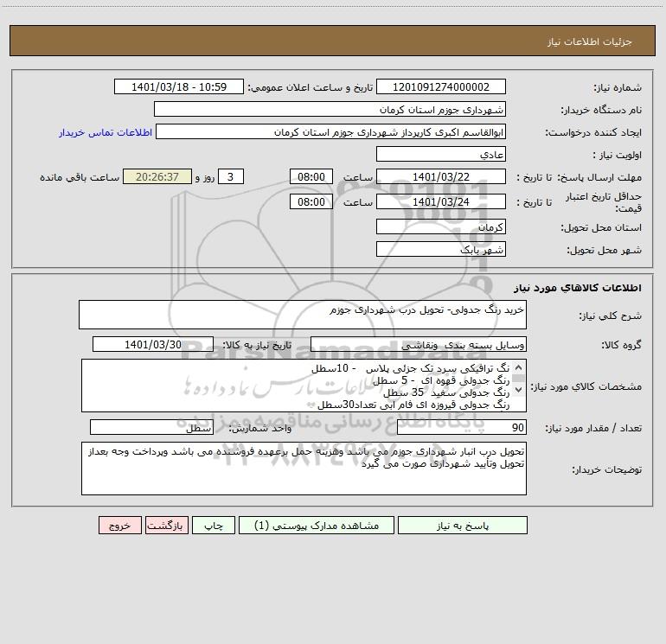Click goods group field وسایل بسته بندی ونقاشی

pyautogui.click(x=419, y=344)
